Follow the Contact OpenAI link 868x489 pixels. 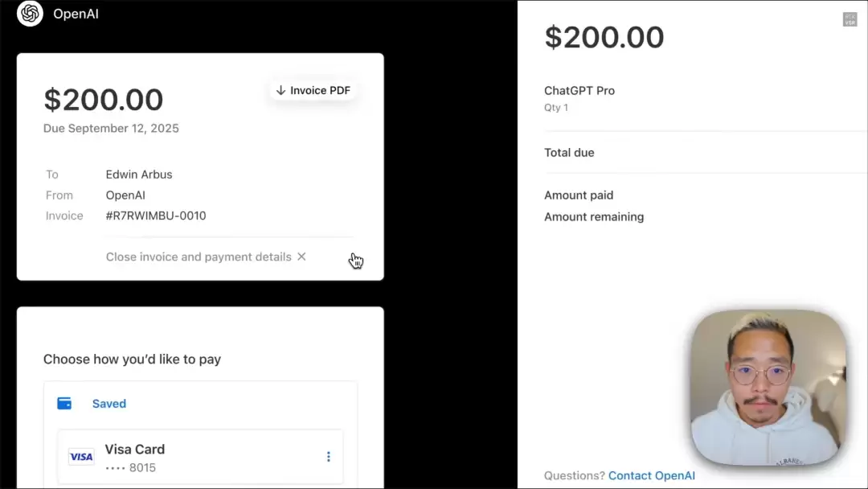click(651, 475)
